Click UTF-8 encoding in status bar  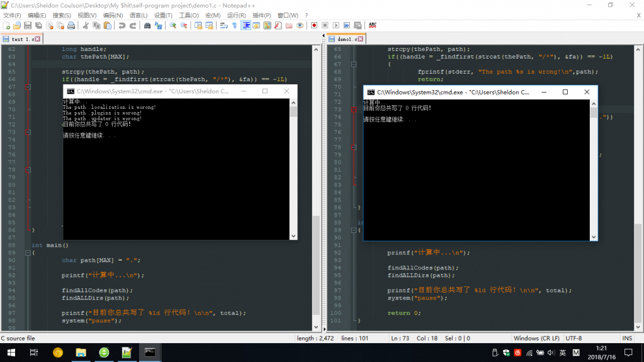pos(573,338)
